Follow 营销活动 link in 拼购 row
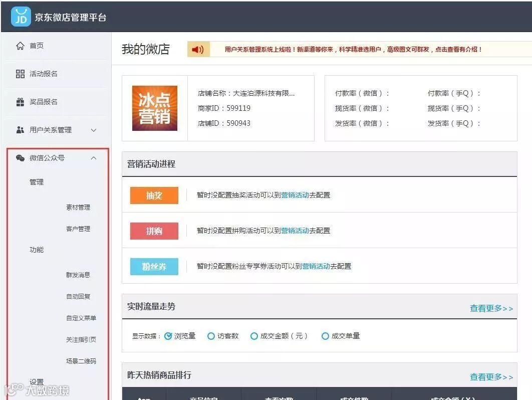The width and height of the screenshot is (532, 400). coord(295,231)
